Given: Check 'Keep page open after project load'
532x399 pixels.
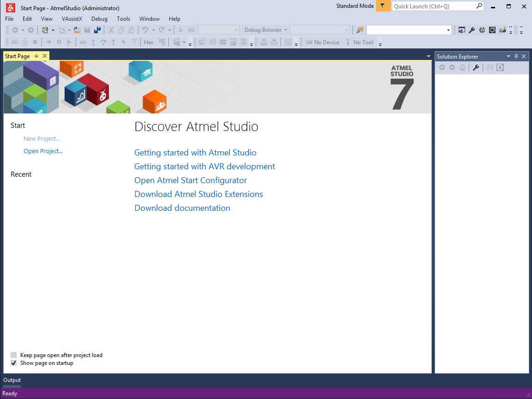Looking at the screenshot, I should pyautogui.click(x=14, y=355).
